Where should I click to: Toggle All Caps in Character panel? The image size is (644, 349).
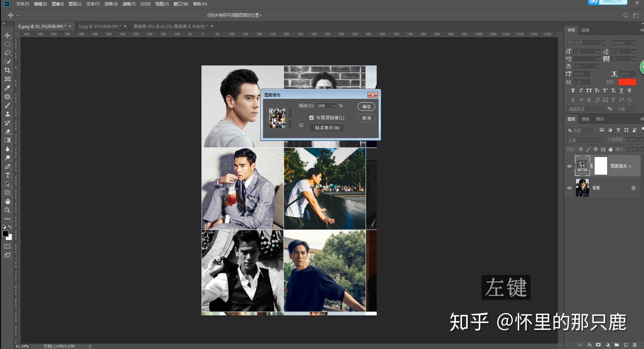pyautogui.click(x=589, y=91)
